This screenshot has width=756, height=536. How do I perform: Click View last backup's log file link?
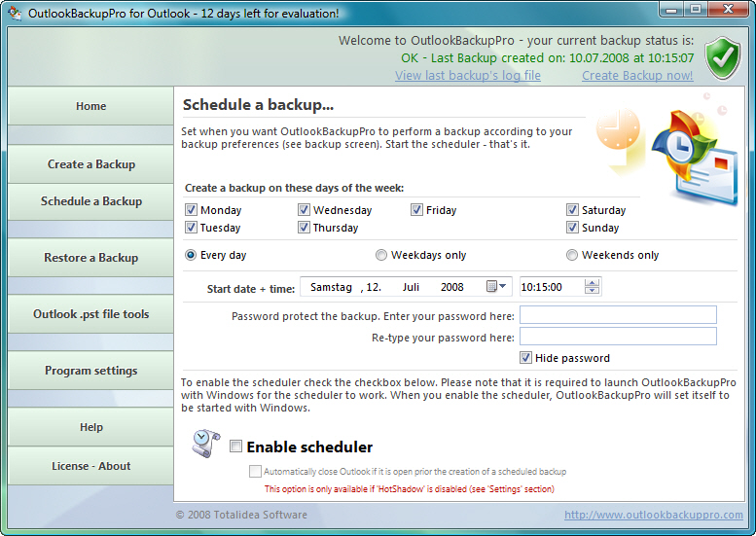(468, 76)
